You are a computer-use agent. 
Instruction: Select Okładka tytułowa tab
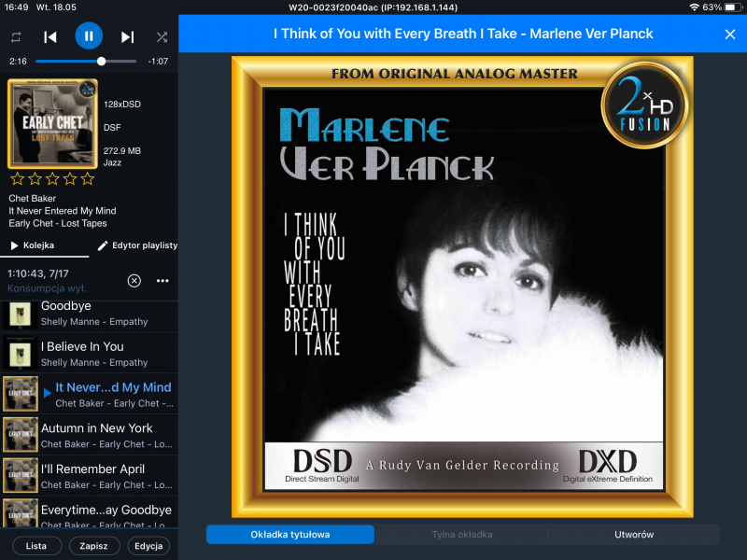point(290,534)
